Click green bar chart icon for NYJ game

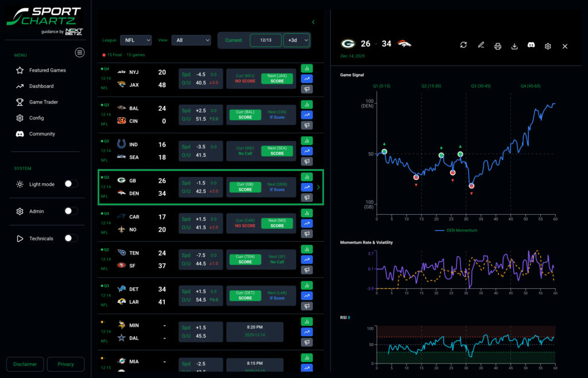coord(307,68)
